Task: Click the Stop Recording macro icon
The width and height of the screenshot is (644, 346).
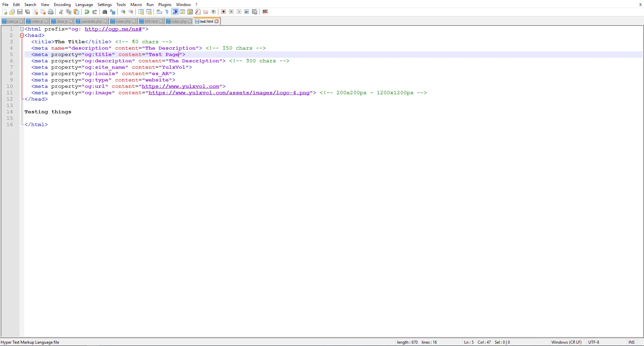Action: pos(231,12)
